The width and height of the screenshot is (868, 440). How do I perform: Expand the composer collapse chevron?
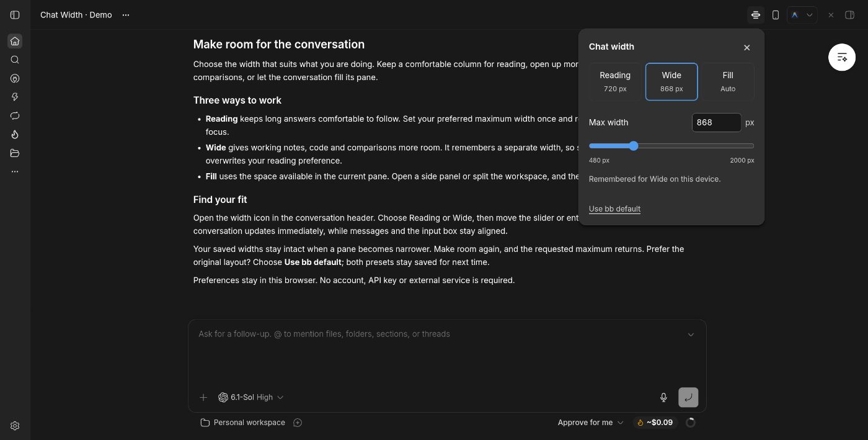(691, 334)
